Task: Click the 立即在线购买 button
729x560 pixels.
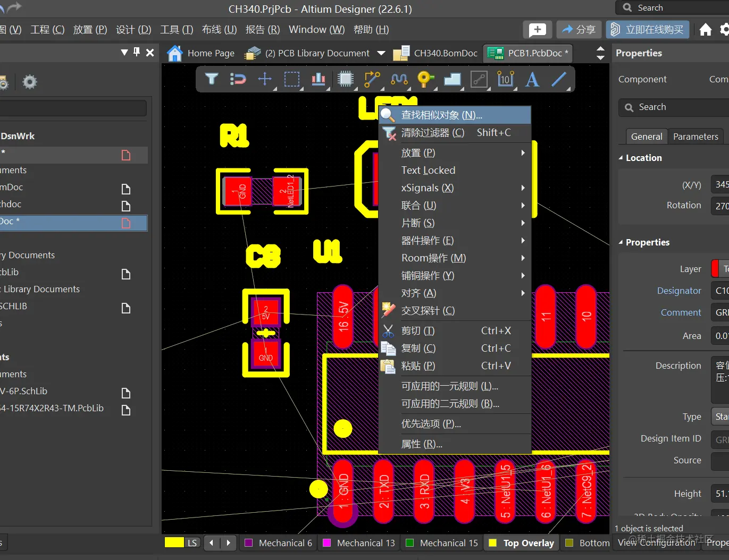Action: [x=648, y=30]
